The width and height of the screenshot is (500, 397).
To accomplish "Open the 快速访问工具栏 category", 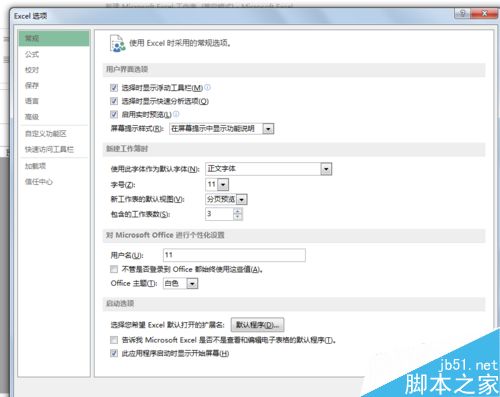I will [x=54, y=149].
